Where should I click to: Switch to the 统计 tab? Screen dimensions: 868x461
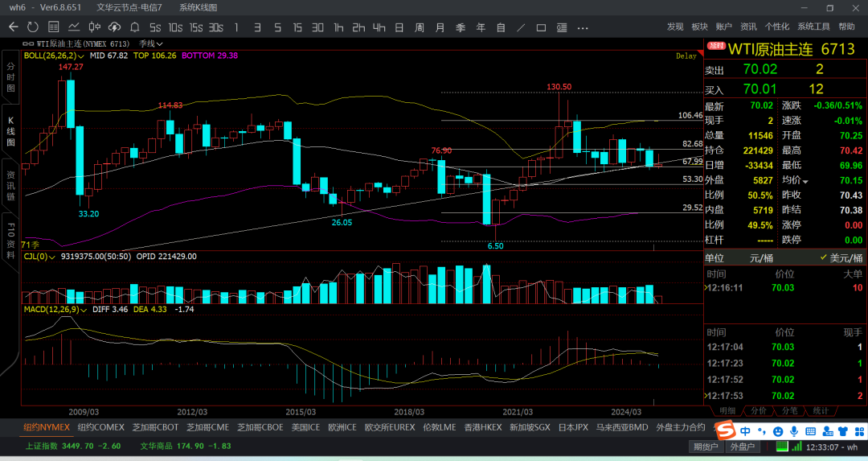pyautogui.click(x=821, y=410)
